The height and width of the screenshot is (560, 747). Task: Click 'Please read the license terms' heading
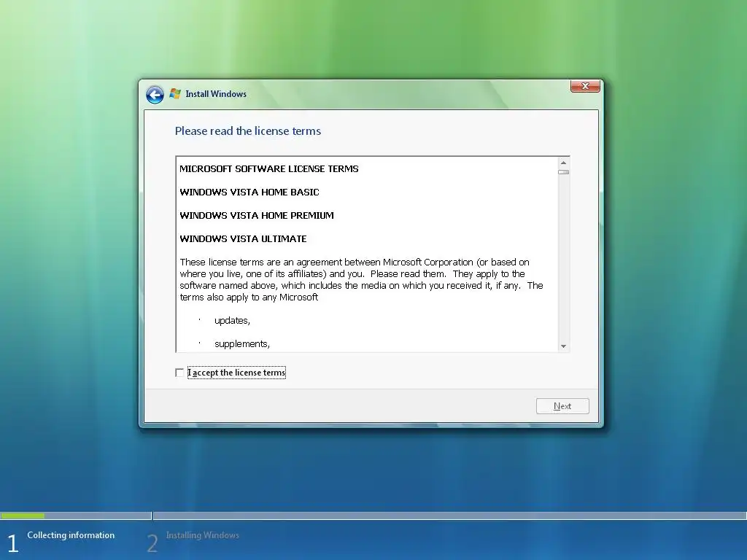(x=248, y=131)
